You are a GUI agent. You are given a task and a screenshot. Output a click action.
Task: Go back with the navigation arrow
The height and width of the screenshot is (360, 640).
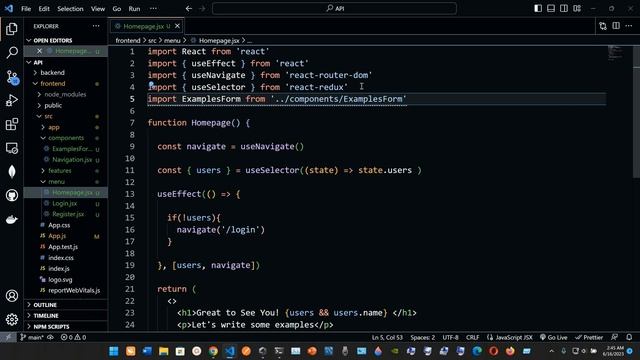point(189,9)
